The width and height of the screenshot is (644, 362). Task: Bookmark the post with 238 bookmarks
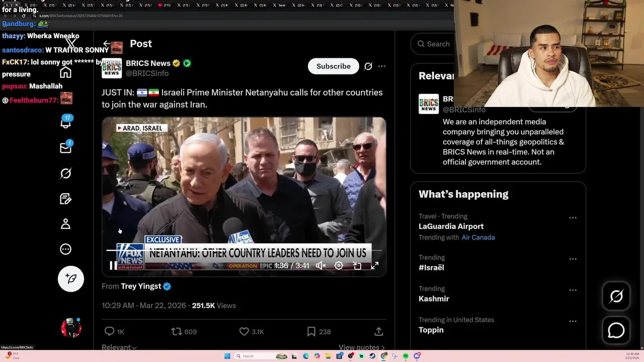tap(311, 331)
